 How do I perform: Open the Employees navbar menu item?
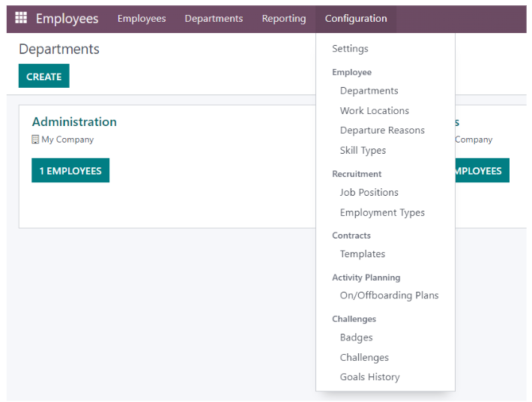(142, 18)
